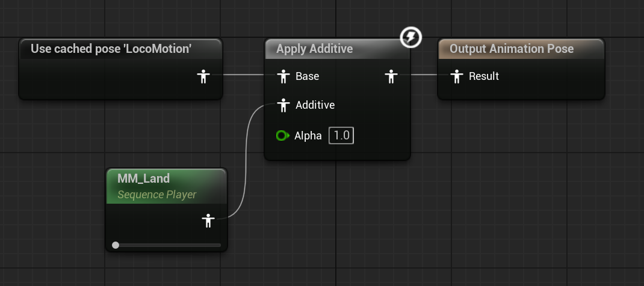Select the Output Animation Pose node title
644x286 pixels.
pyautogui.click(x=512, y=49)
